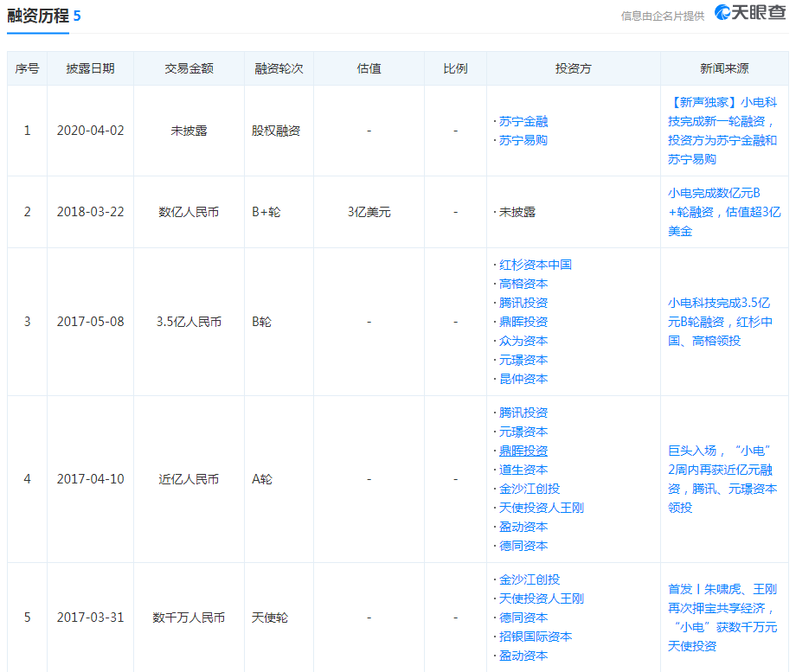This screenshot has height=672, width=796.
Task: Click 腾讯投资 in the A轮 row
Action: click(523, 413)
